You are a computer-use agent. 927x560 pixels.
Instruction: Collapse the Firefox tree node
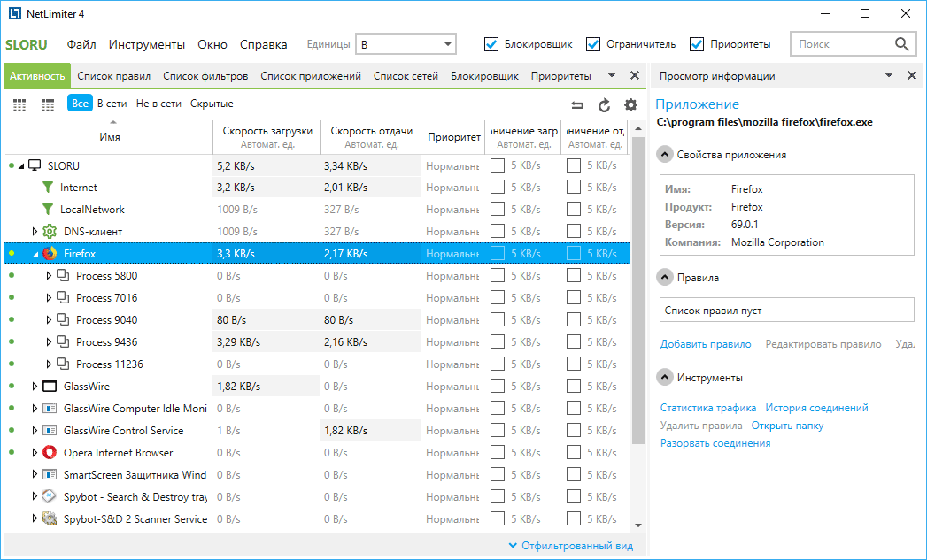[x=35, y=255]
